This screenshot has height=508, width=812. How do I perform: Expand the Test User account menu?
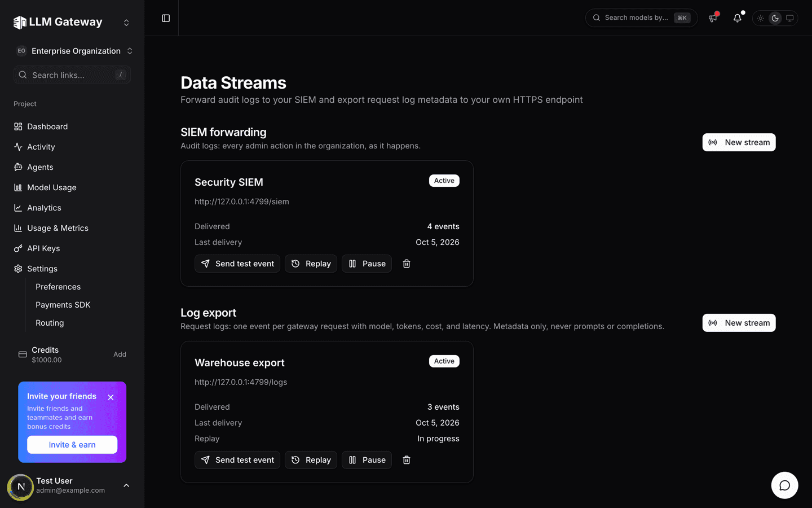coord(126,485)
